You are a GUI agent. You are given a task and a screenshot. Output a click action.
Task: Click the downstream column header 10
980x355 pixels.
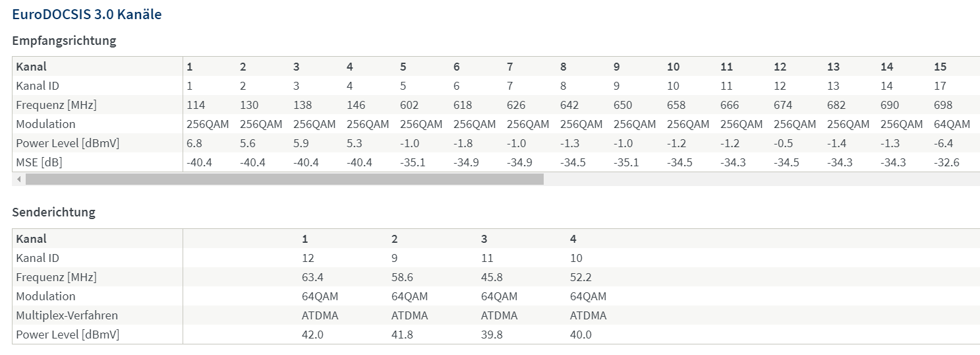pyautogui.click(x=673, y=67)
